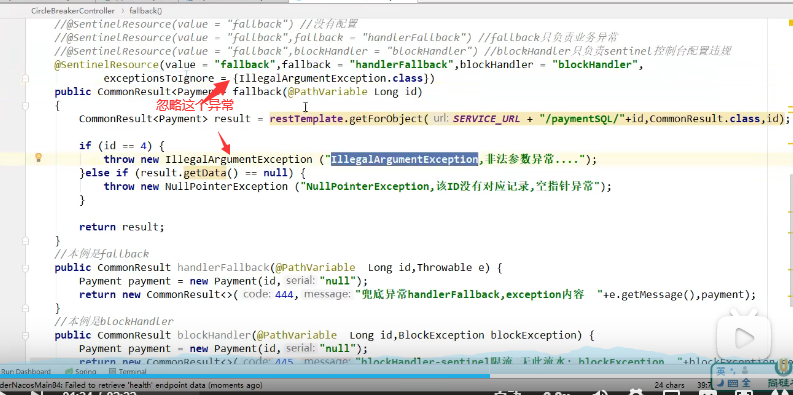The width and height of the screenshot is (793, 395).
Task: Click 'throw new NullPointerException' statement
Action: (x=196, y=187)
